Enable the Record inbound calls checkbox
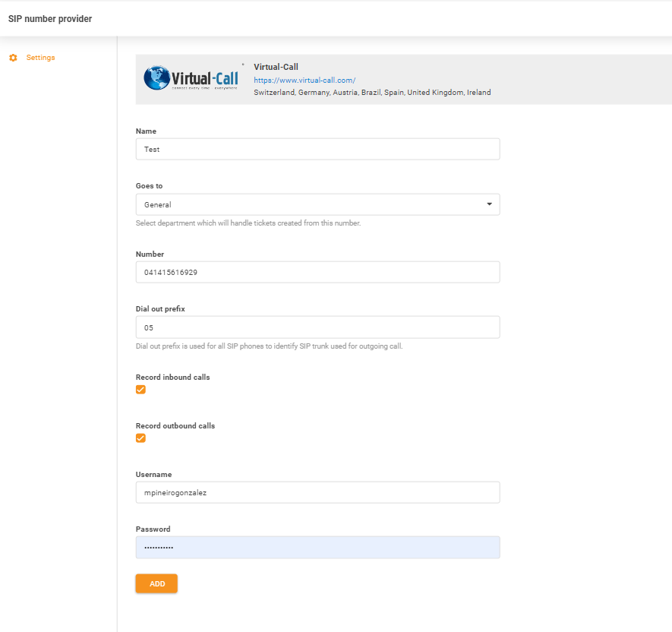This screenshot has width=672, height=632. coord(140,389)
